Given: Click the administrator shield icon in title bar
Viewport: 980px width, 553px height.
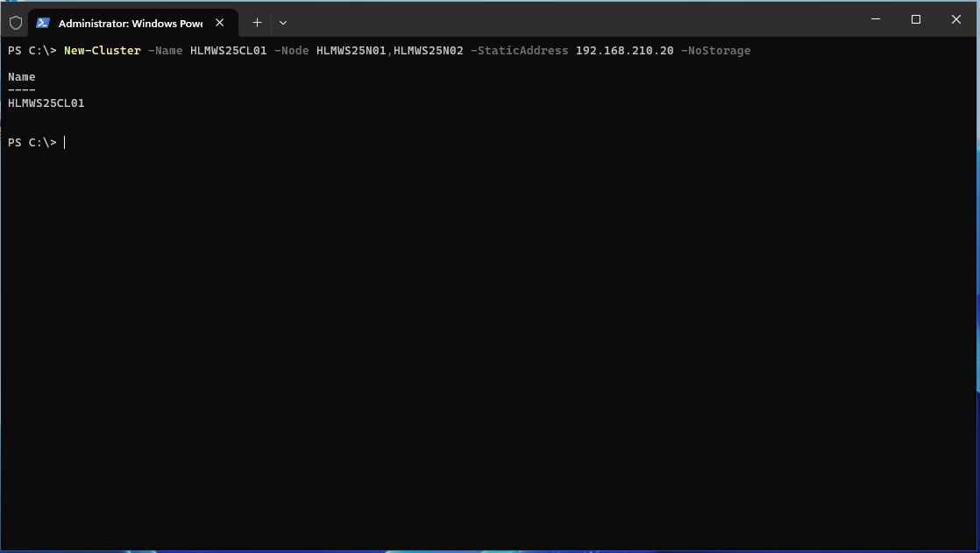Looking at the screenshot, I should [x=16, y=23].
